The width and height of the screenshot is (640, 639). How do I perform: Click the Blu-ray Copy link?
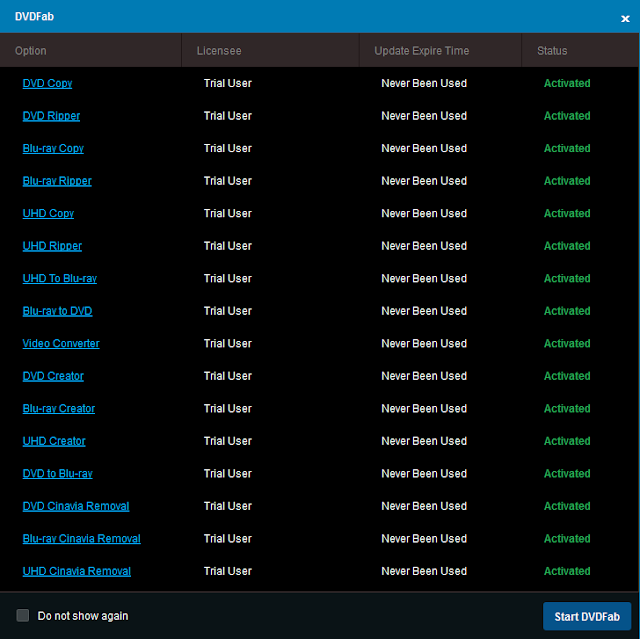53,149
